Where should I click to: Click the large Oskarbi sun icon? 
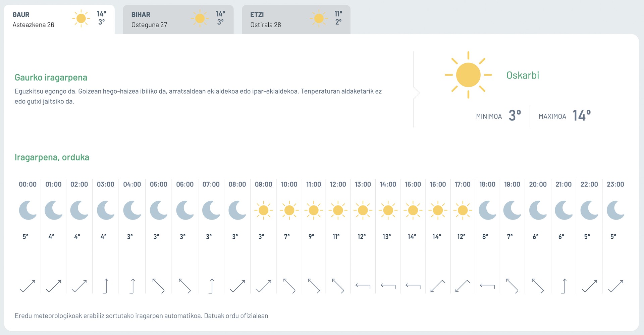tap(468, 75)
